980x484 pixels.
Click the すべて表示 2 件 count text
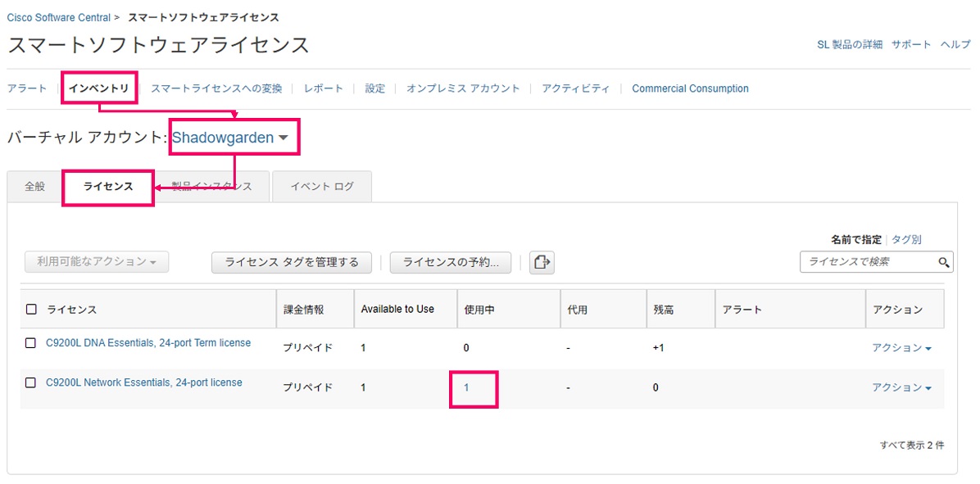click(912, 446)
